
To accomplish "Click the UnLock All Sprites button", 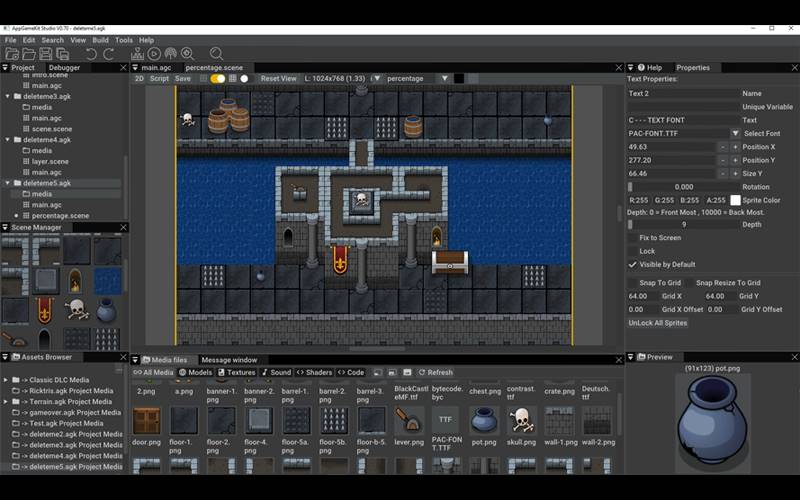I will pos(657,323).
